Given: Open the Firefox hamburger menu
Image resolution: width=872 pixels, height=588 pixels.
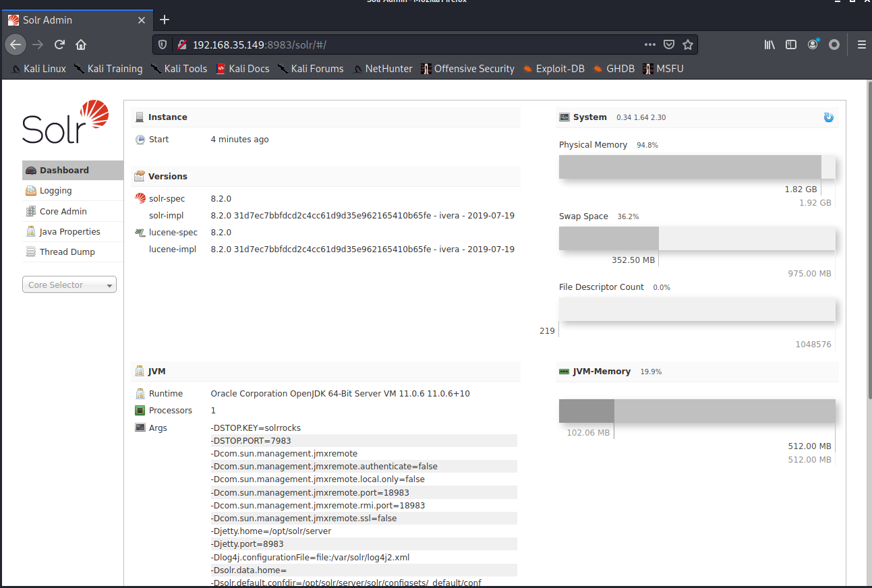Looking at the screenshot, I should 861,45.
